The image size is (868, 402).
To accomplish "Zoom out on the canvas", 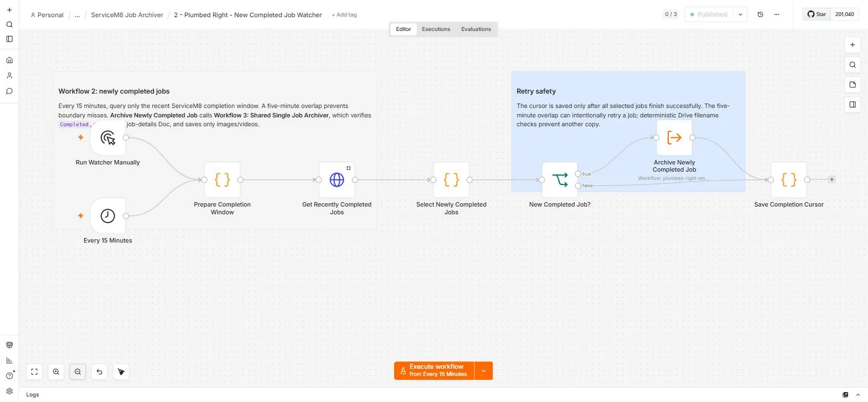I will coord(77,372).
